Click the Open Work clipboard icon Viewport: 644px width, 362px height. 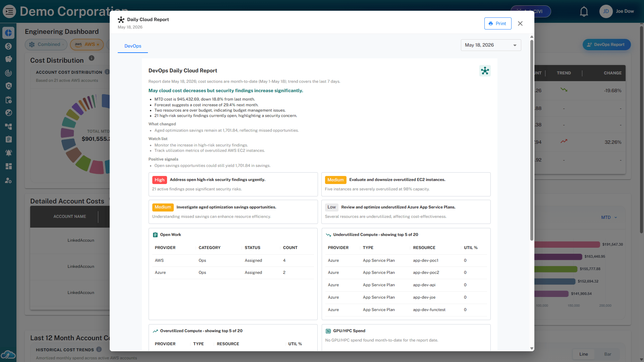click(x=155, y=235)
